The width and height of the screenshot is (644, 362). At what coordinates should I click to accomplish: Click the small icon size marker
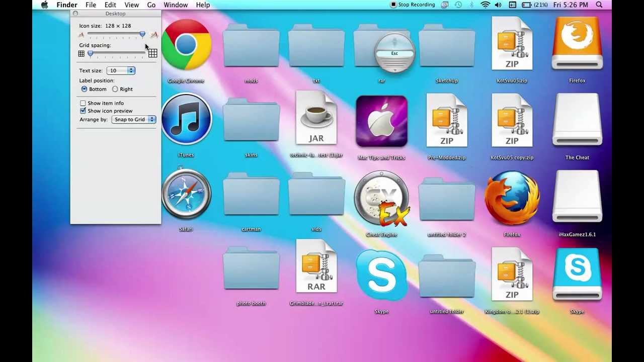coord(82,35)
